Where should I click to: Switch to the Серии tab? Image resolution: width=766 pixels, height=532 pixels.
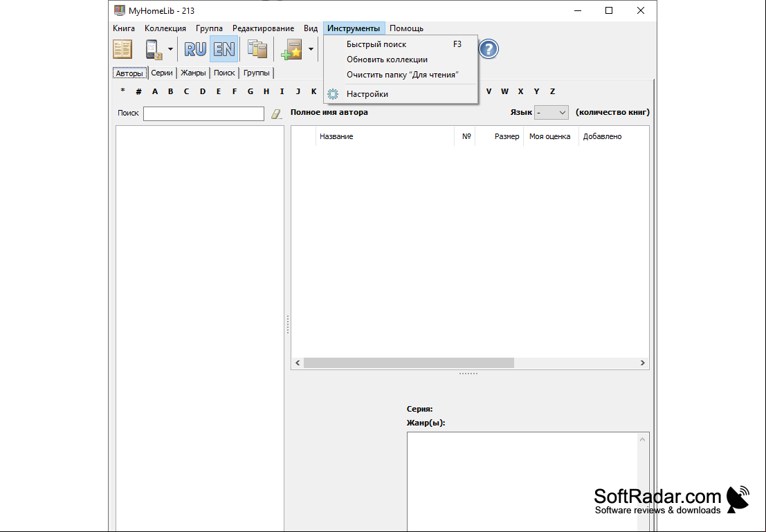click(162, 73)
